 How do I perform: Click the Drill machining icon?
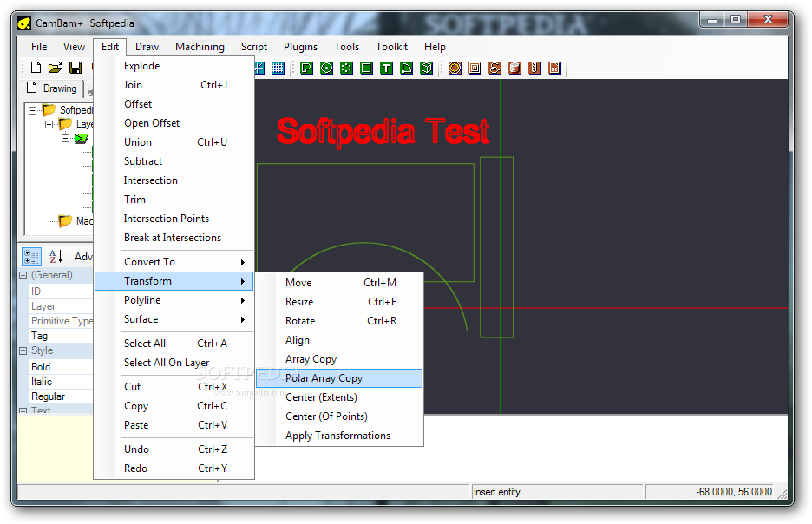point(535,68)
